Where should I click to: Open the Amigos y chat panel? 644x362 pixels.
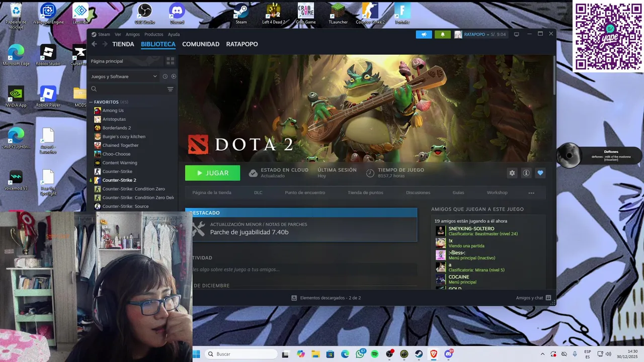click(x=533, y=298)
